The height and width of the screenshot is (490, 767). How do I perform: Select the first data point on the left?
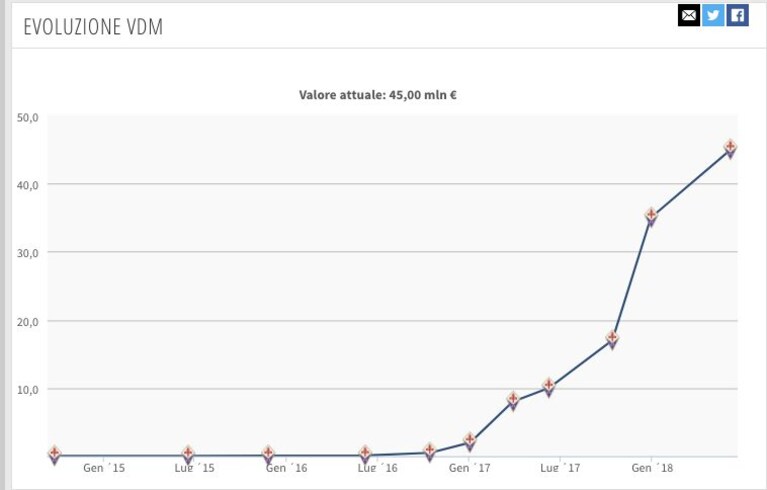tap(54, 455)
